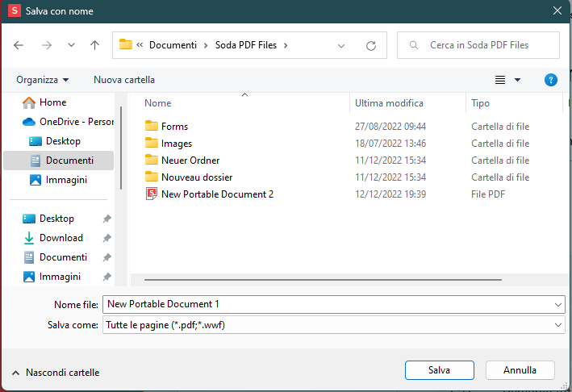The image size is (572, 392).
Task: Click the Images folder icon
Action: click(x=152, y=143)
